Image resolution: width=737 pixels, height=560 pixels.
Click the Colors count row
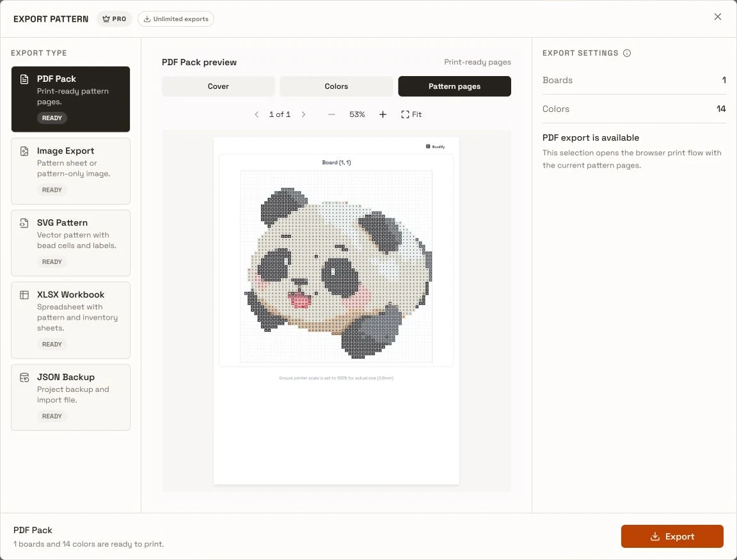(634, 109)
